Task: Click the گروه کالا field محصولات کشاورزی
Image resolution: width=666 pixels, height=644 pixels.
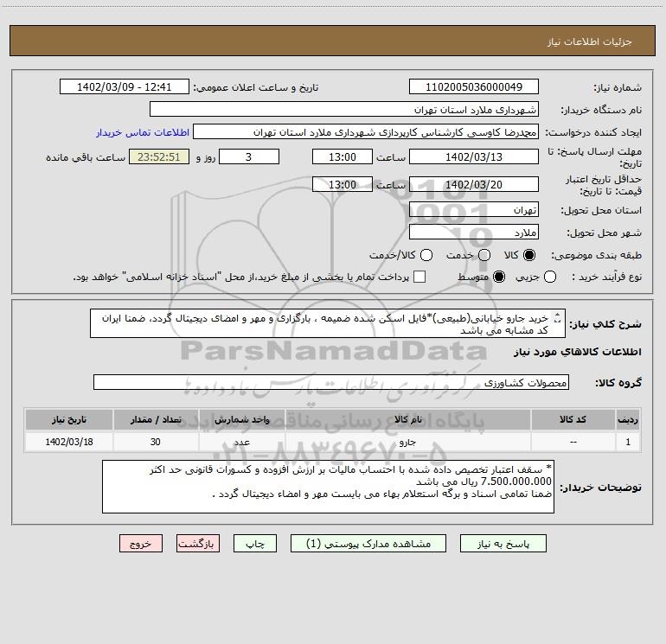Action: 331,382
